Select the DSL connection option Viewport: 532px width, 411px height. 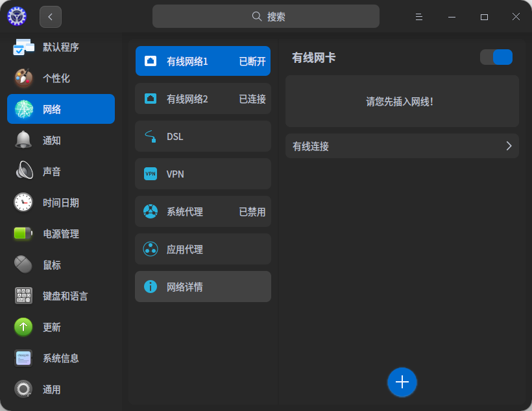click(202, 136)
